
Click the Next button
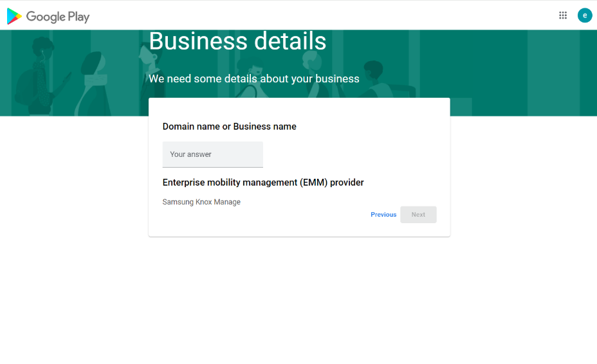[418, 214]
